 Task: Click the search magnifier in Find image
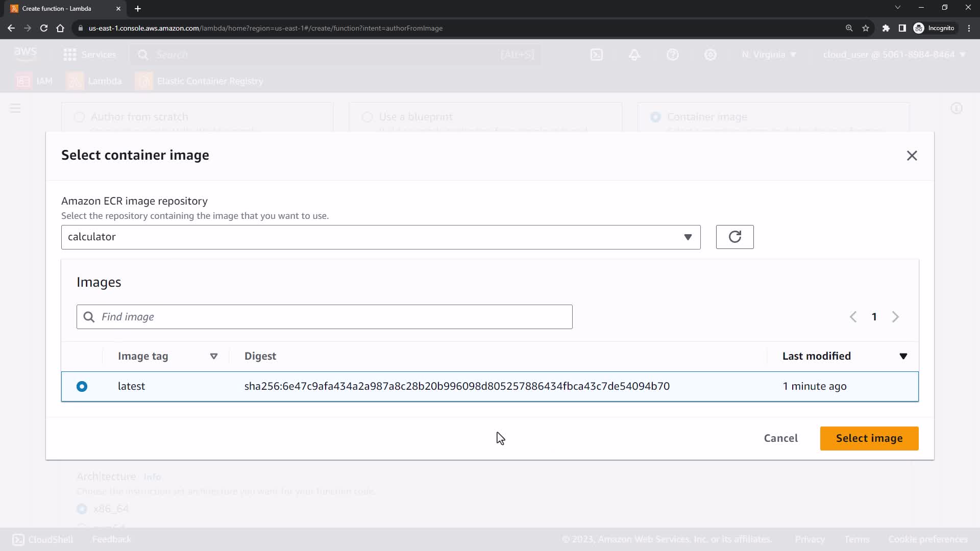89,317
